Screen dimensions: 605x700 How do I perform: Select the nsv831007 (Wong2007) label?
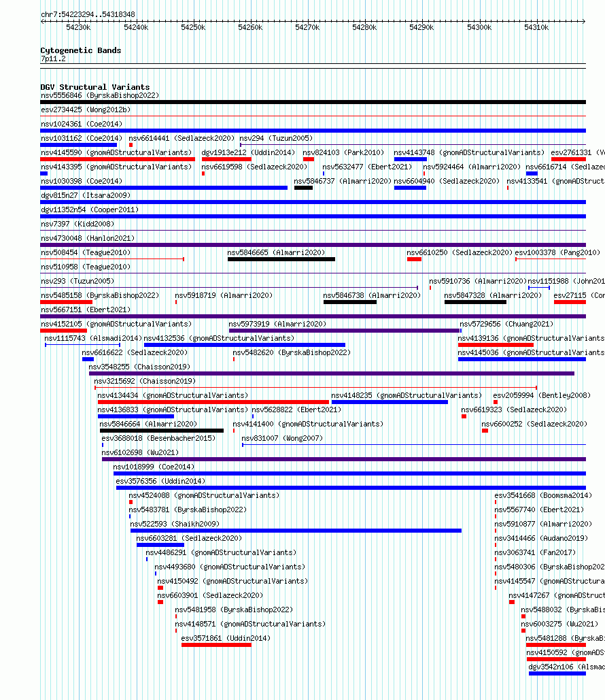(282, 438)
